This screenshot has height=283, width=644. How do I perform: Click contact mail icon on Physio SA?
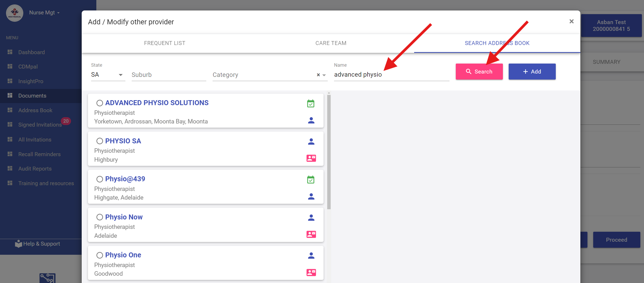[x=311, y=158]
